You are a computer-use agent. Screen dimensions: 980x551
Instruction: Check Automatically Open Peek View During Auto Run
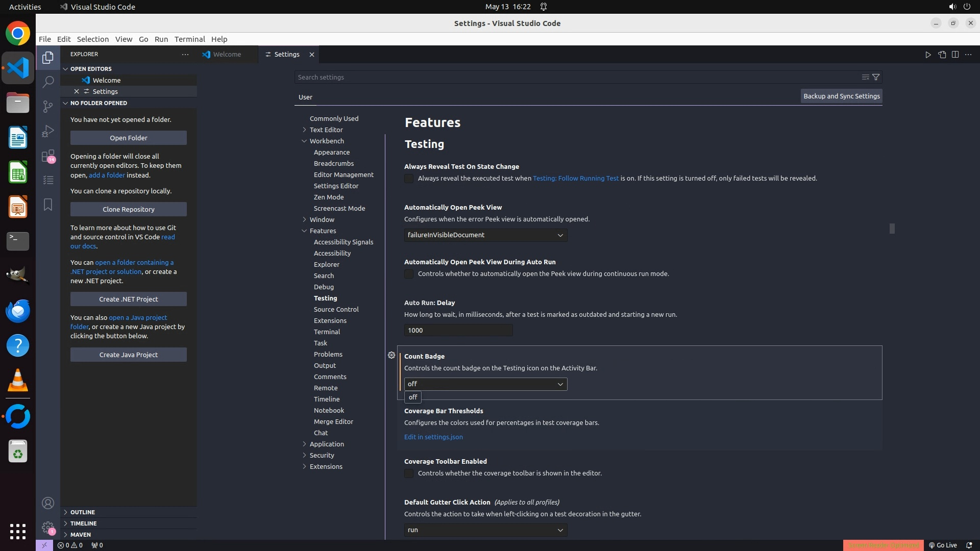[x=409, y=274]
